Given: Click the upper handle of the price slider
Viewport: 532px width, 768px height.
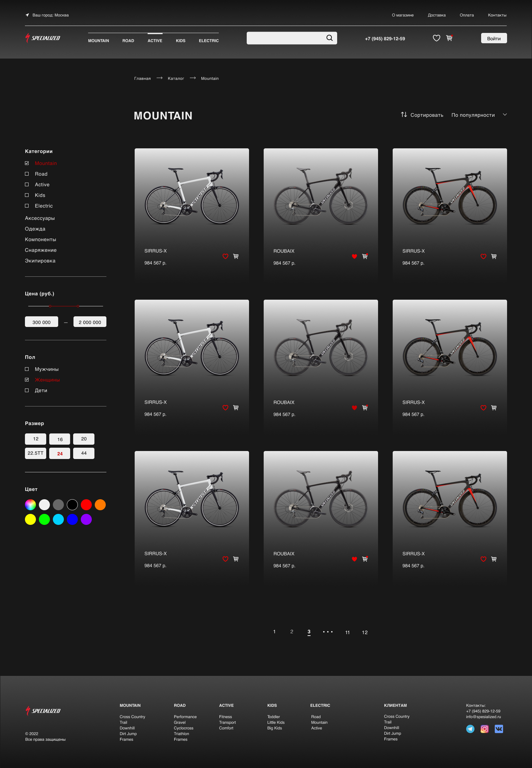Looking at the screenshot, I should tap(78, 306).
